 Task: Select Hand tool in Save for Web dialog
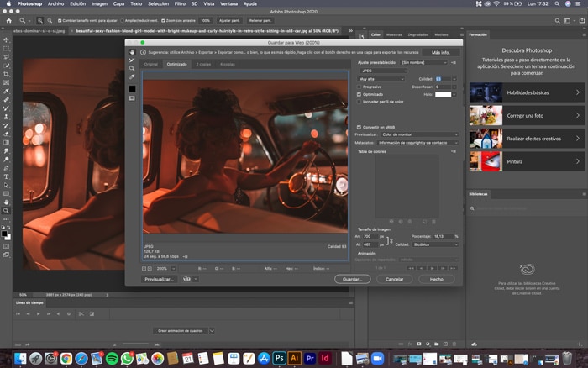(132, 52)
